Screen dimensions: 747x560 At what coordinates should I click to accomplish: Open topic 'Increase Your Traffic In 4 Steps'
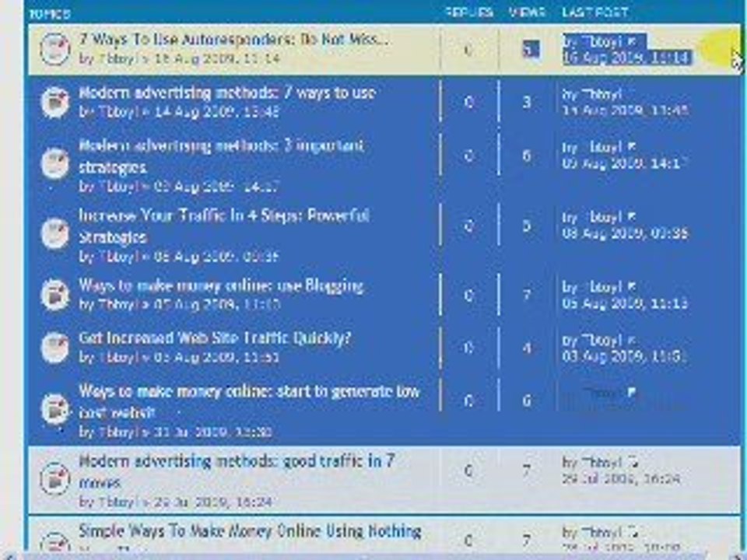click(x=224, y=226)
